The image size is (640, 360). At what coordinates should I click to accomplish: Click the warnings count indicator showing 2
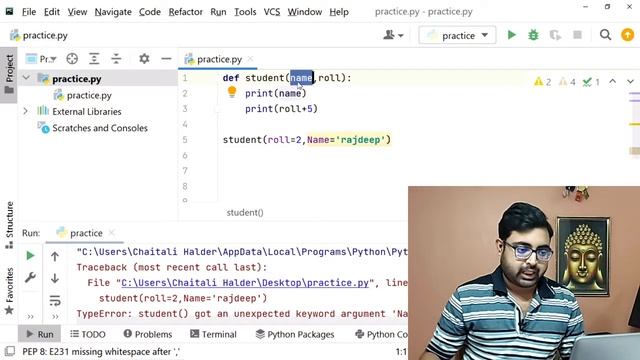[543, 82]
